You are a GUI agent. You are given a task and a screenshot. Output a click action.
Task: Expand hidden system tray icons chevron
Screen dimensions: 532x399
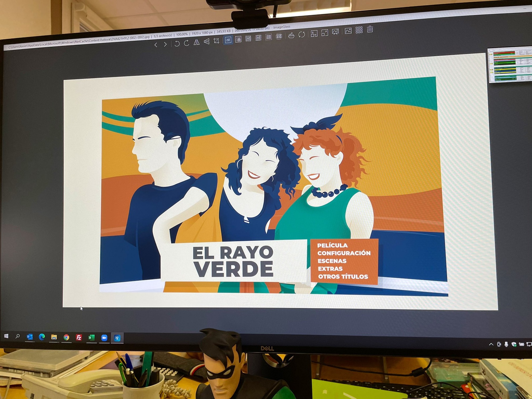pyautogui.click(x=491, y=344)
